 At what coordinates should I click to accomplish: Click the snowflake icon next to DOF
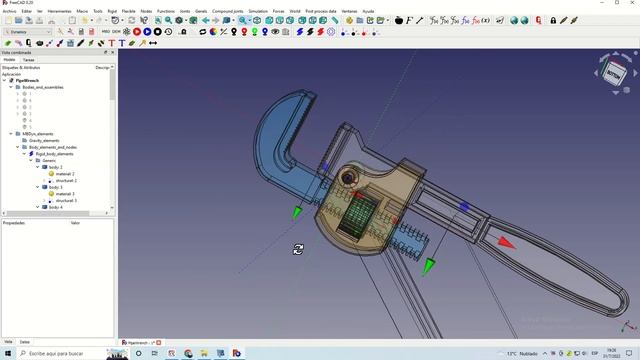[127, 32]
